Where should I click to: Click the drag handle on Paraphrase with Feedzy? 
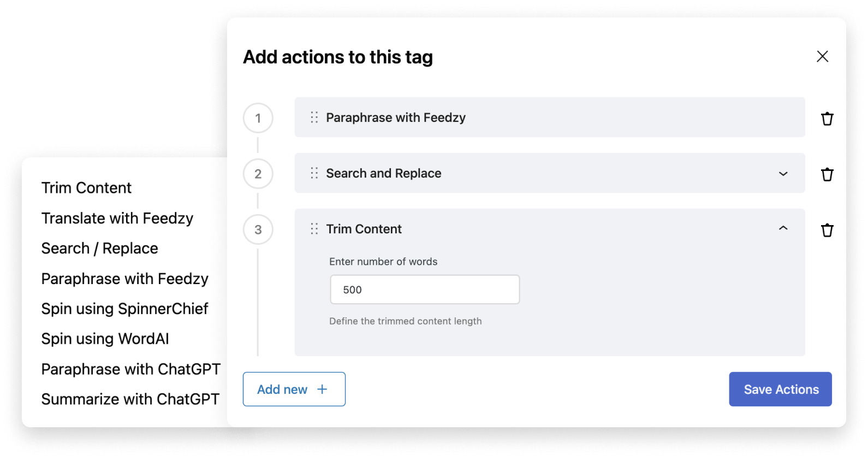[314, 117]
